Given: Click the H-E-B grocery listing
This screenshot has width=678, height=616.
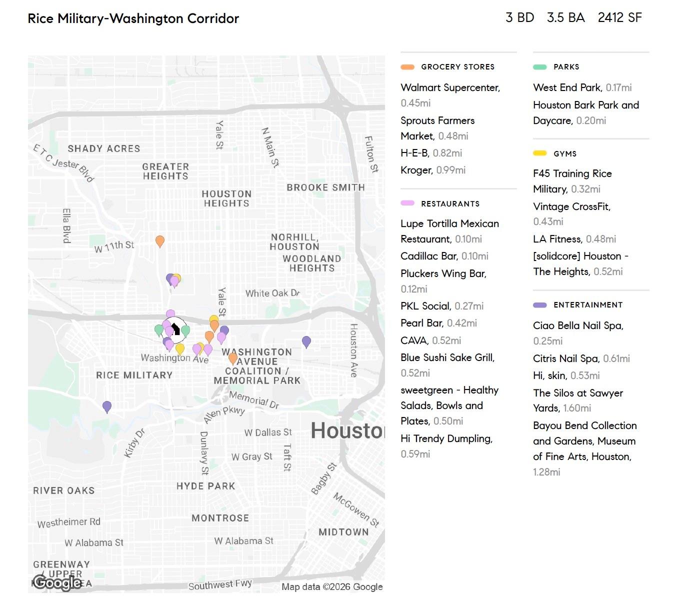Looking at the screenshot, I should click(431, 153).
